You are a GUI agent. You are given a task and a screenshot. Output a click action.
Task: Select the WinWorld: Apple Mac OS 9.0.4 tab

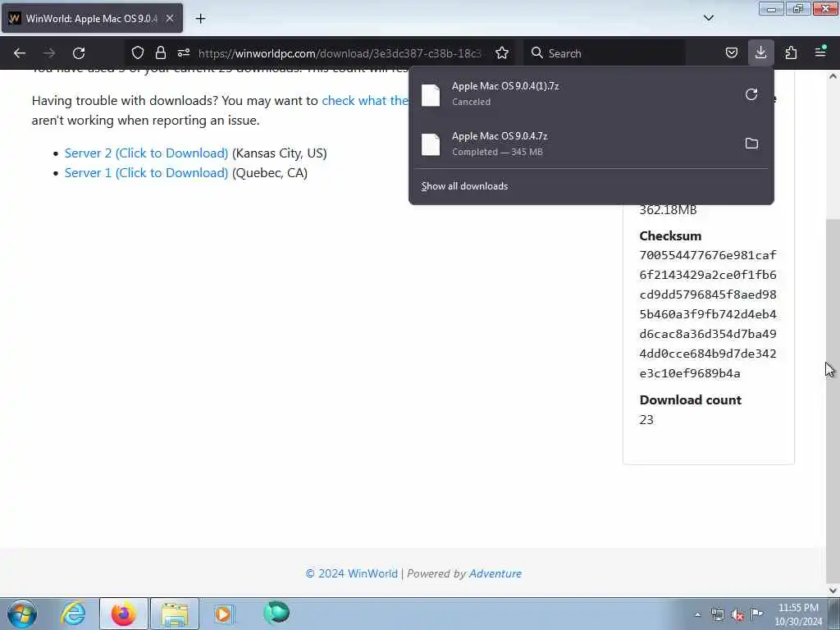[92, 18]
